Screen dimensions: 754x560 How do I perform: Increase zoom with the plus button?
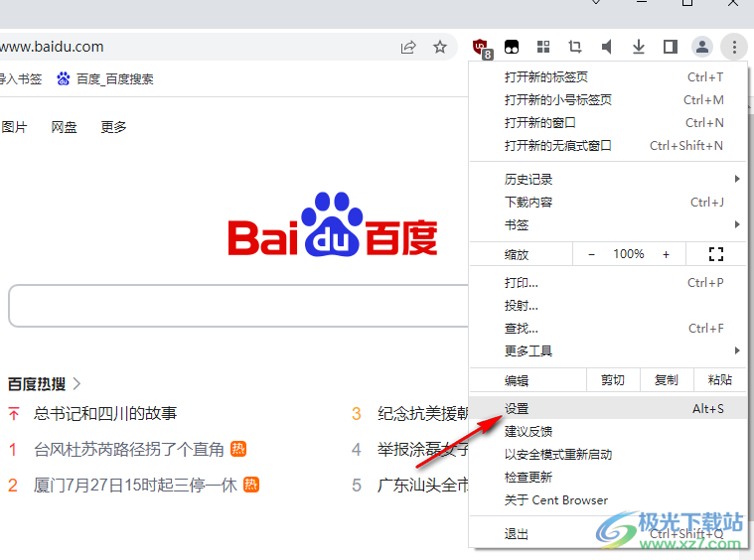pos(666,254)
